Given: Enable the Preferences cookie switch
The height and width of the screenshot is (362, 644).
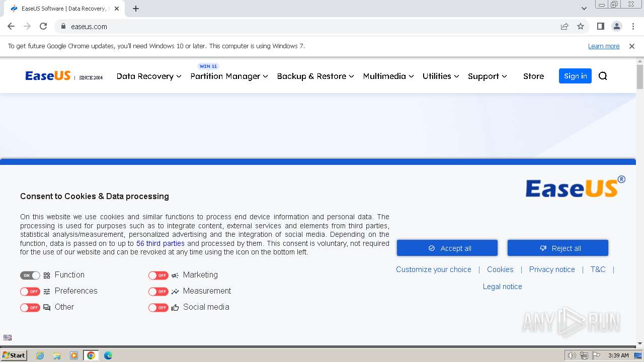Looking at the screenshot, I should coord(30,292).
